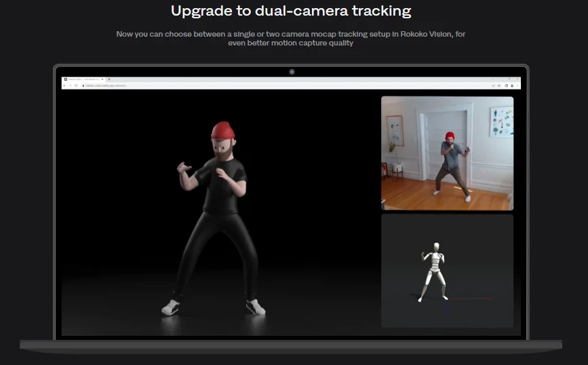Image resolution: width=588 pixels, height=365 pixels.
Task: Open the browser profile icon
Action: point(512,85)
